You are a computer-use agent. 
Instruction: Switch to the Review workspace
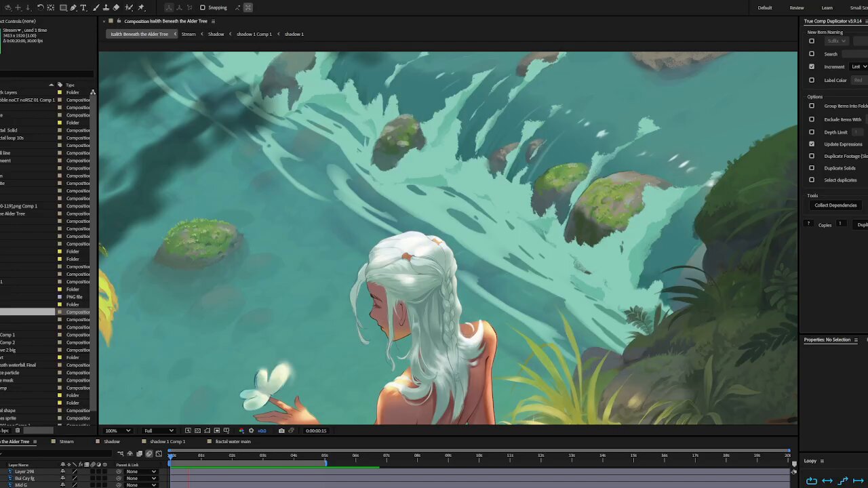(797, 7)
